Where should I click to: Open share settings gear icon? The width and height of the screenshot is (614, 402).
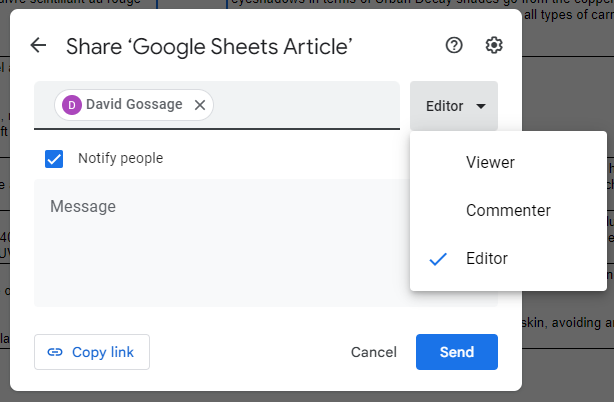pyautogui.click(x=494, y=45)
